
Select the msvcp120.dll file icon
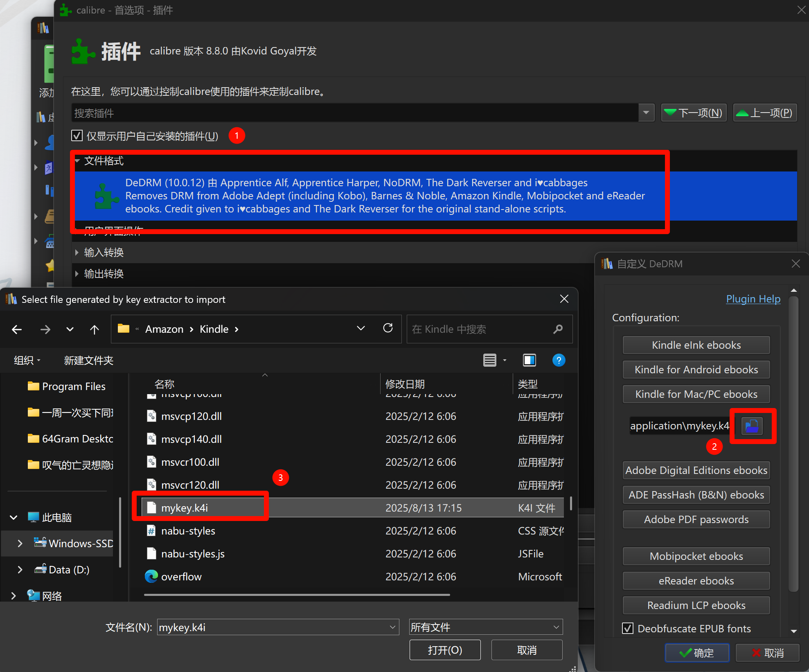pos(151,416)
